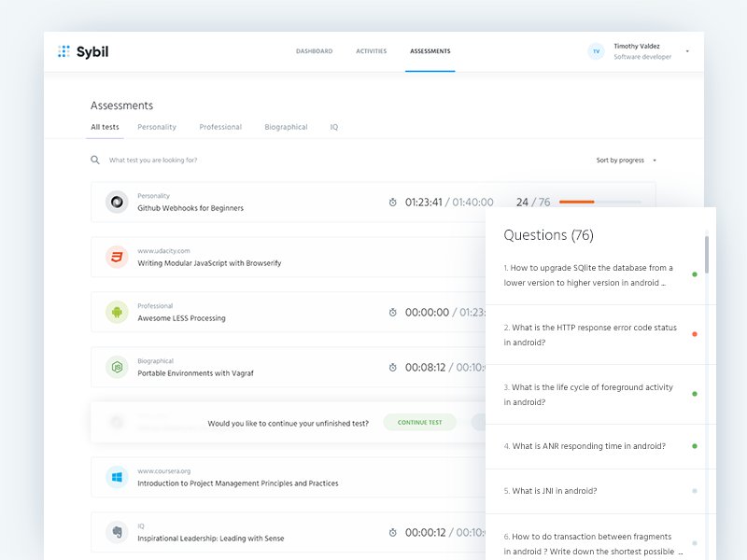This screenshot has height=560, width=747.
Task: Click the stopwatch icon beside 01:23:41
Action: click(393, 201)
